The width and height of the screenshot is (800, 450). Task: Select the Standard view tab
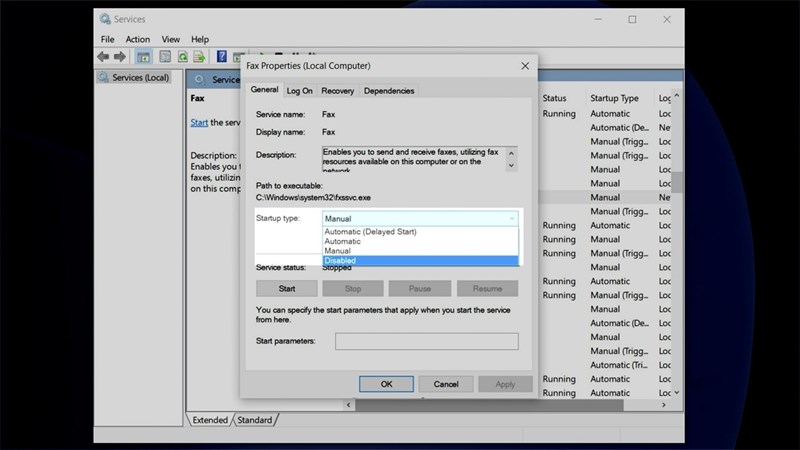255,420
